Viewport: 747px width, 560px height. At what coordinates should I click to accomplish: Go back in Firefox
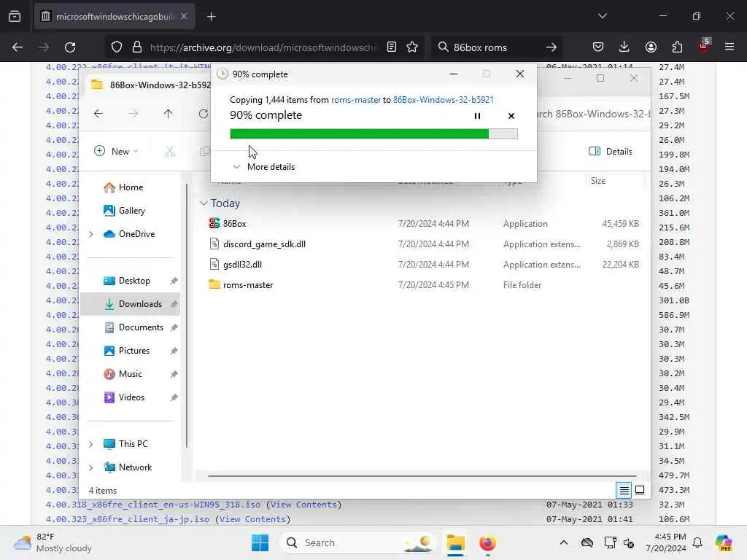(18, 47)
